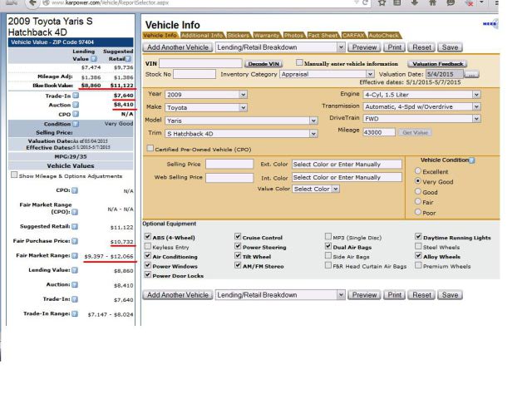The width and height of the screenshot is (532, 399).
Task: Click the top Save button
Action: (x=451, y=47)
